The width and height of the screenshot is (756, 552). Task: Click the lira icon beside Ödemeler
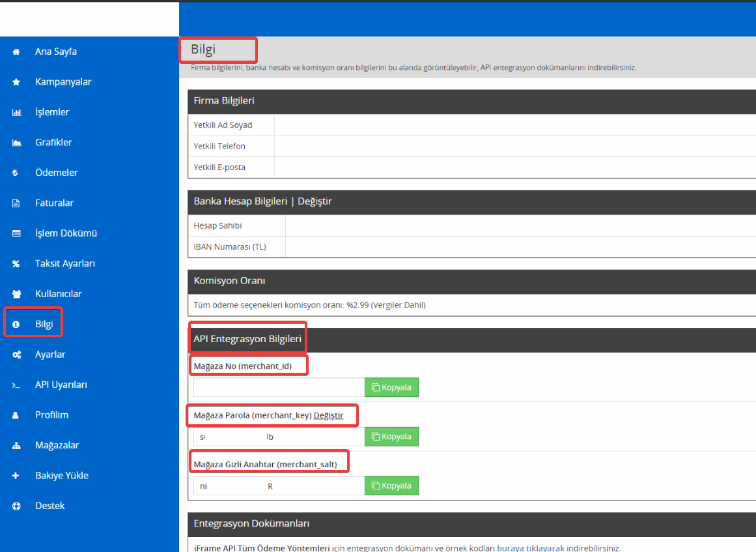(16, 173)
